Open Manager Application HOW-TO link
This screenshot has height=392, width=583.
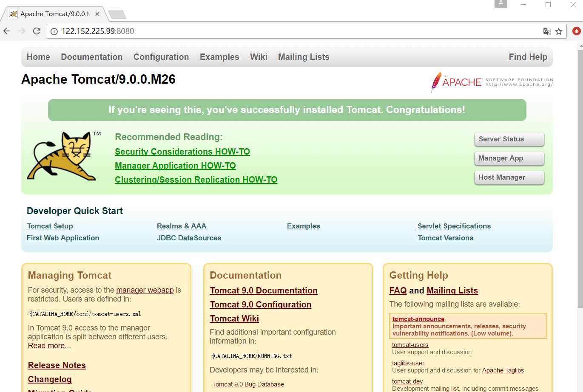(x=175, y=166)
